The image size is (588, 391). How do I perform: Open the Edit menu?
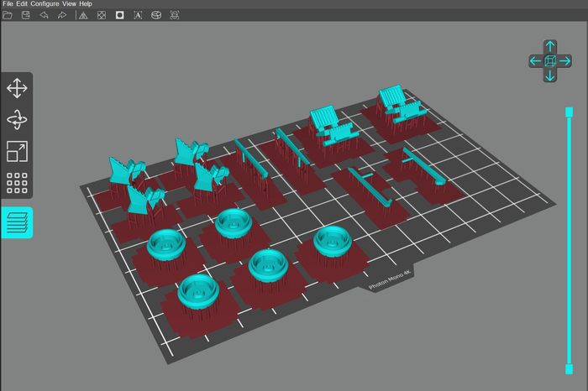(22, 4)
